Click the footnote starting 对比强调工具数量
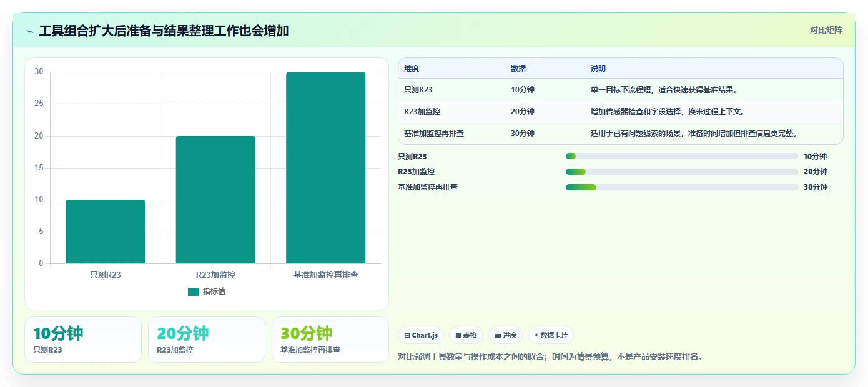Image resolution: width=868 pixels, height=387 pixels. click(550, 357)
